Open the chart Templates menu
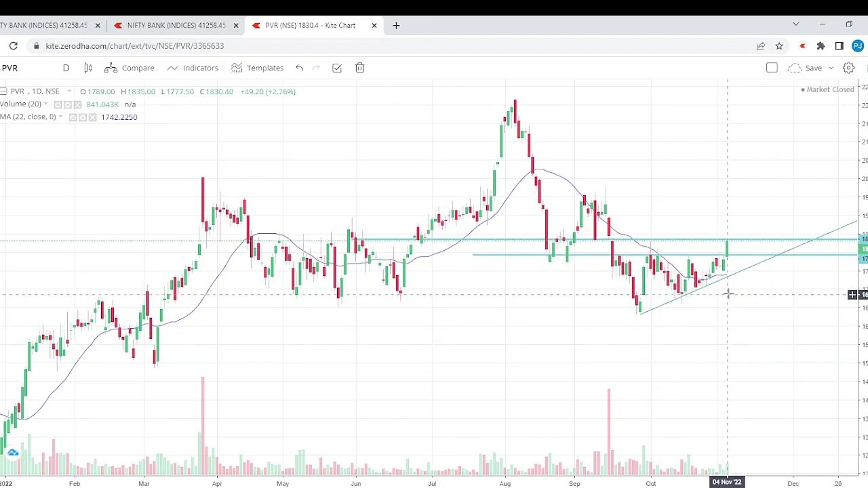Screen dimensions: 868x488 point(257,68)
